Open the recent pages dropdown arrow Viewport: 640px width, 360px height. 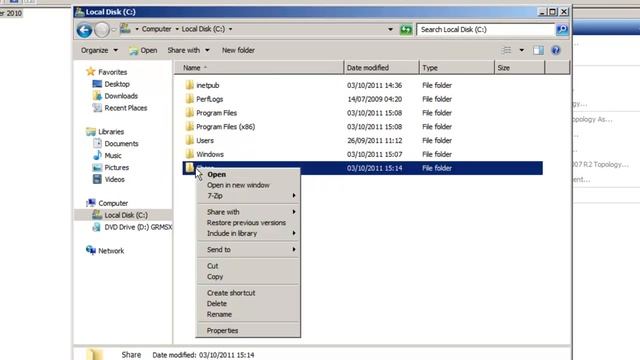tap(114, 30)
